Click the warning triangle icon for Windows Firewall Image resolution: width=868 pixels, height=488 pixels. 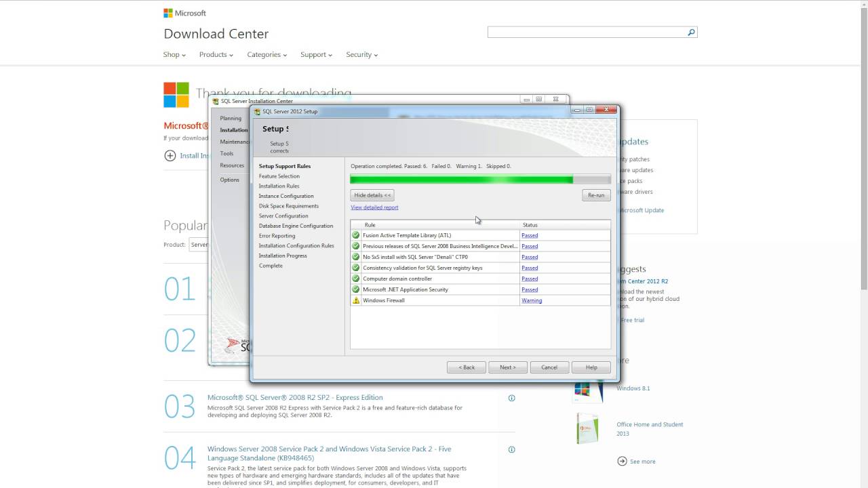[x=356, y=300]
